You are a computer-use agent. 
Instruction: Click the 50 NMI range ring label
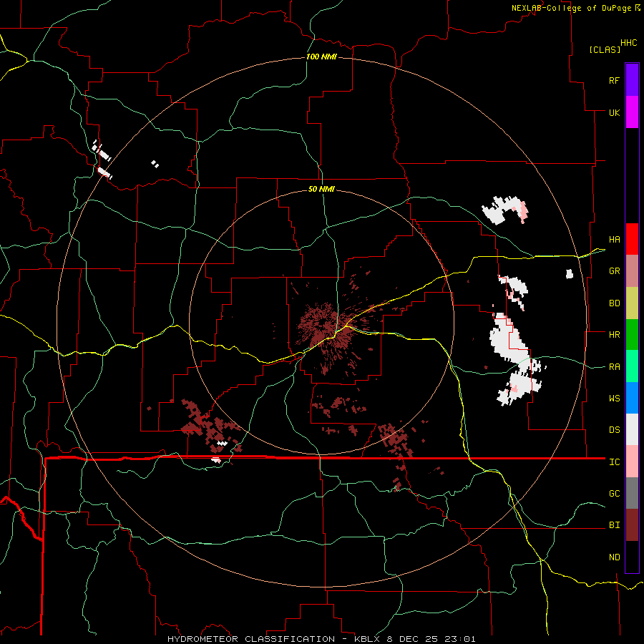click(x=321, y=189)
